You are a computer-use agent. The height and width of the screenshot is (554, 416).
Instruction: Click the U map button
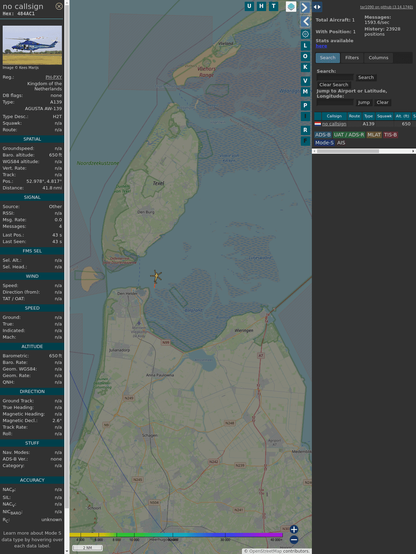[249, 6]
